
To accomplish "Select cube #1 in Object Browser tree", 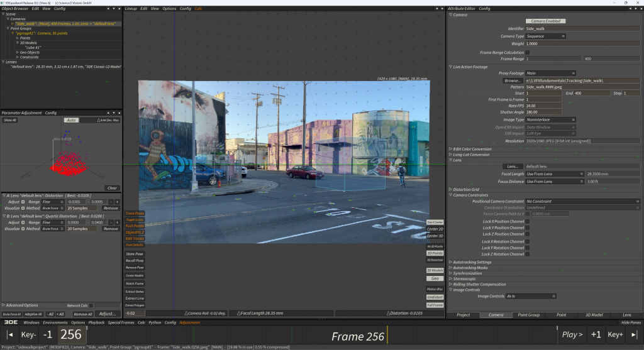I will click(x=33, y=48).
